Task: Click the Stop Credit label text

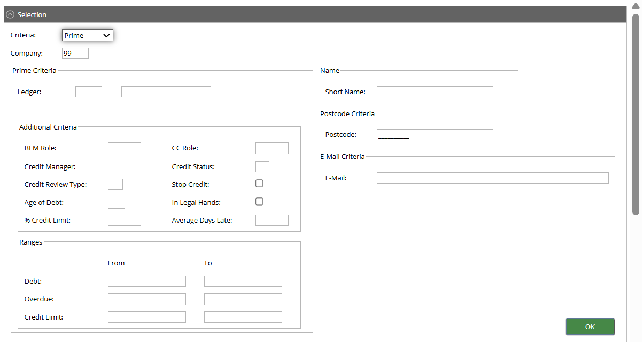Action: [x=191, y=184]
